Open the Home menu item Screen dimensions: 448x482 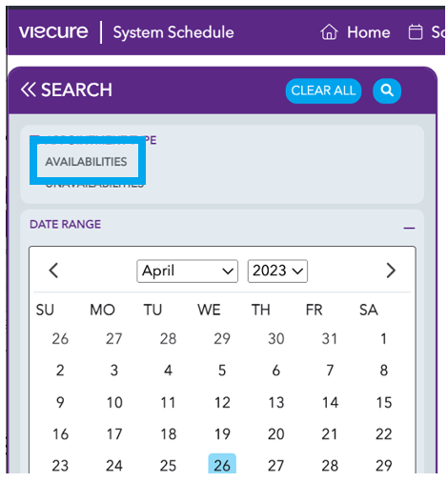point(368,32)
